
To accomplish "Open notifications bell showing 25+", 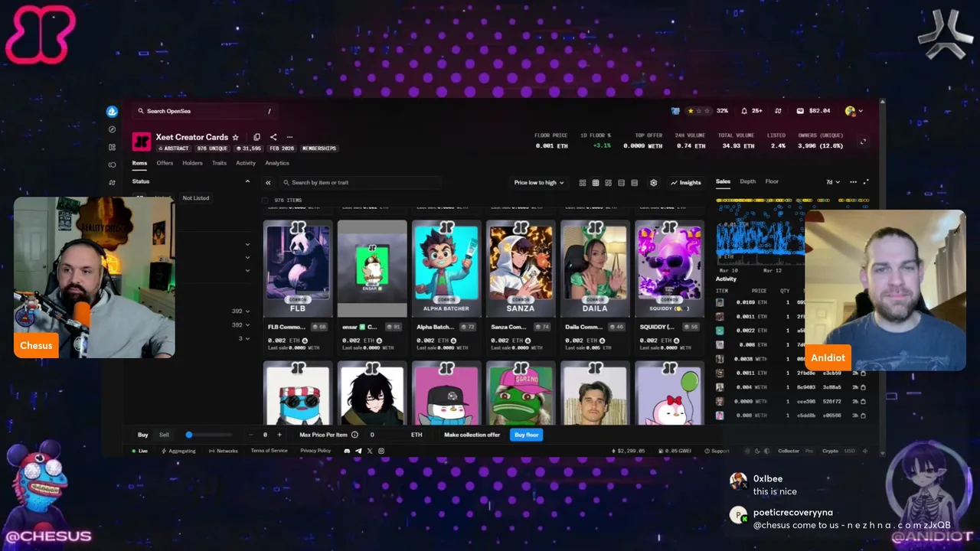I will tap(751, 111).
